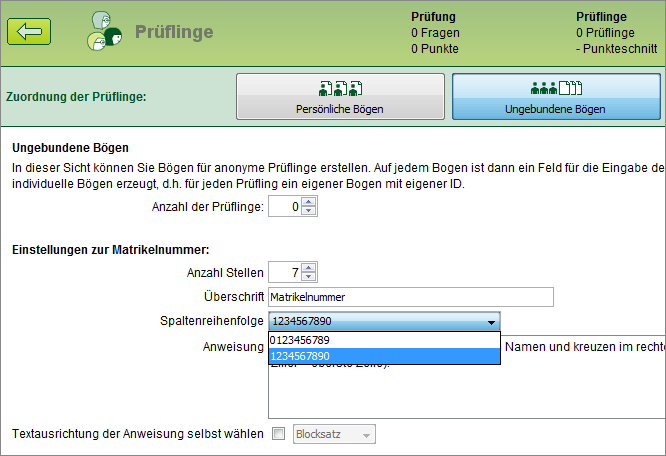The image size is (666, 456).
Task: Choose 0123456789 from the dropdown list
Action: click(x=384, y=341)
